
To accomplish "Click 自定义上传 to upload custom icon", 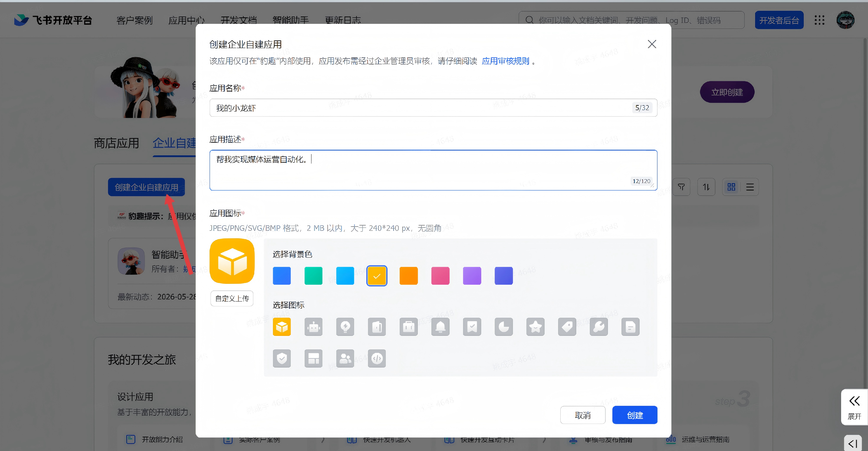I will (x=232, y=298).
